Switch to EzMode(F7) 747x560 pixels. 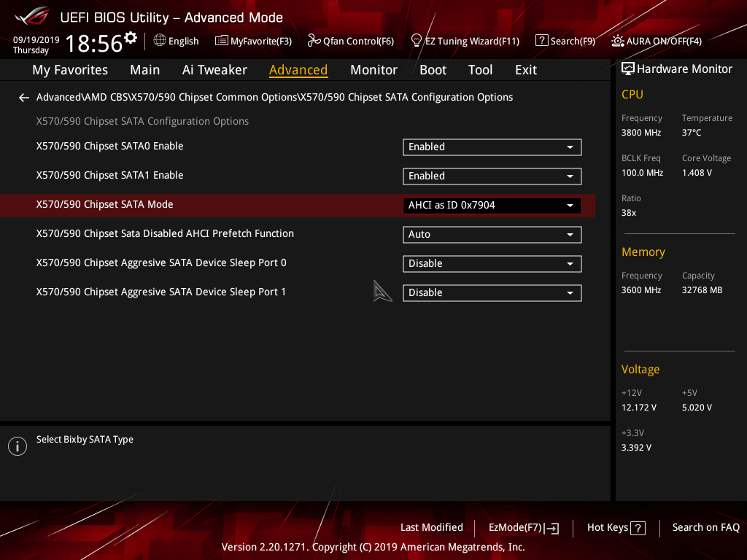point(524,528)
